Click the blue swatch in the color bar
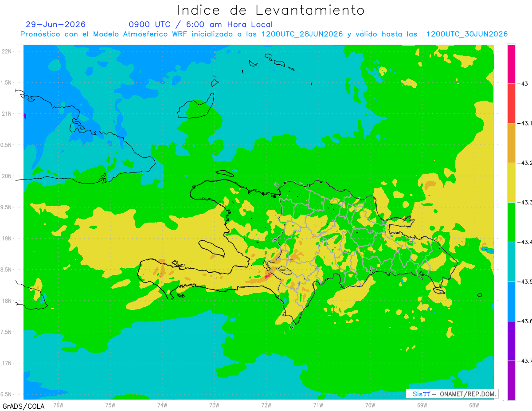532x411 pixels. [511, 301]
